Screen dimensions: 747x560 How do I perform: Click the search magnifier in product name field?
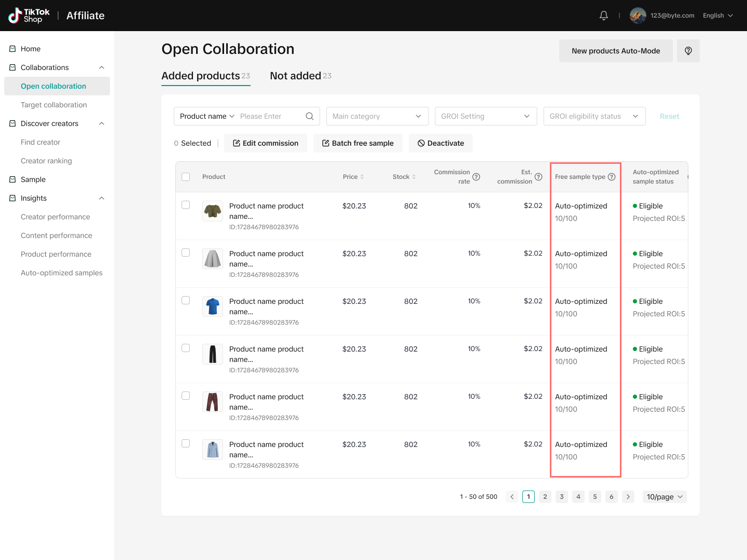point(310,116)
